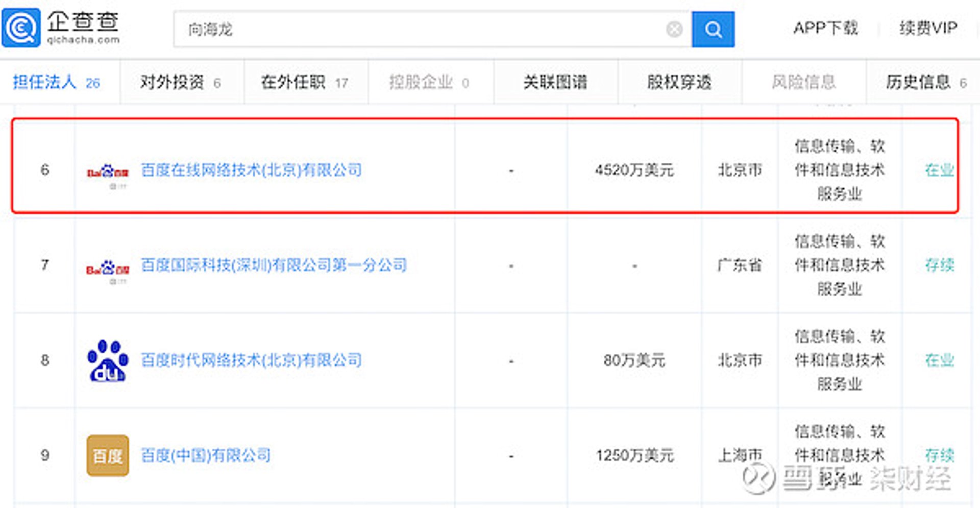Click 存续 status in row 7
This screenshot has height=508, width=980.
pyautogui.click(x=940, y=265)
